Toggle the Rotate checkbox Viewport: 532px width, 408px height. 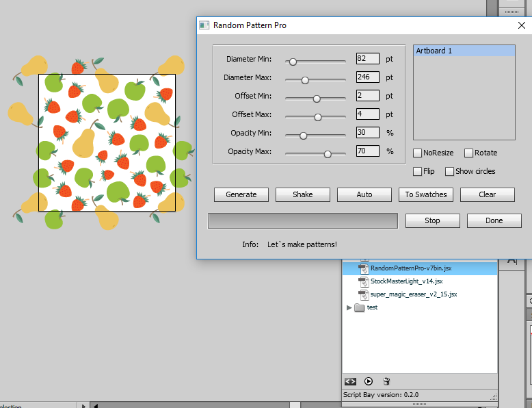[x=468, y=153]
